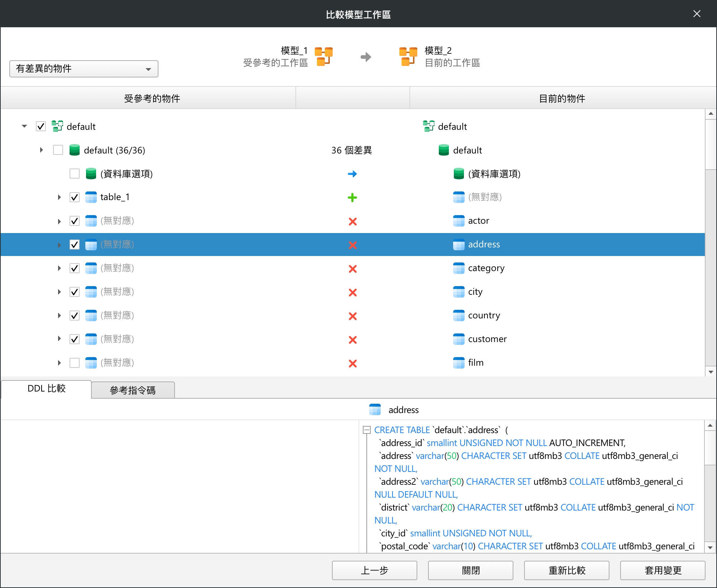This screenshot has width=717, height=588.
Task: Click the 模型_1 reference workspace icon
Action: click(324, 57)
